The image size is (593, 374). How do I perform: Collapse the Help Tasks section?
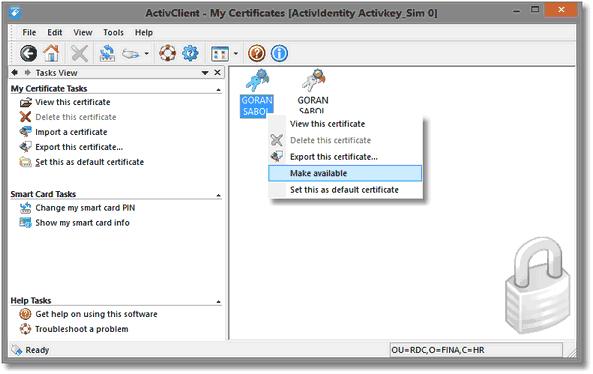point(219,302)
